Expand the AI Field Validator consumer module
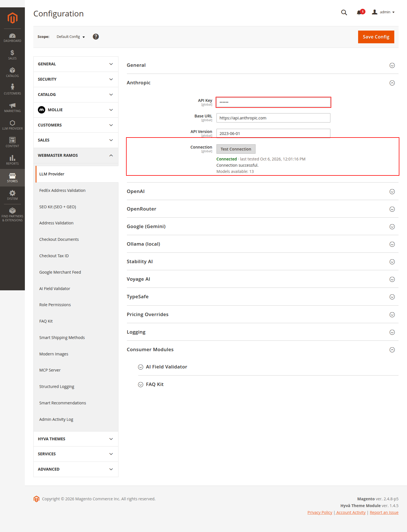 (x=268, y=367)
